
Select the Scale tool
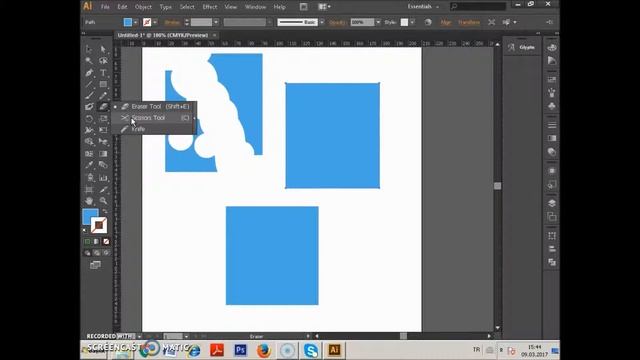[103, 119]
